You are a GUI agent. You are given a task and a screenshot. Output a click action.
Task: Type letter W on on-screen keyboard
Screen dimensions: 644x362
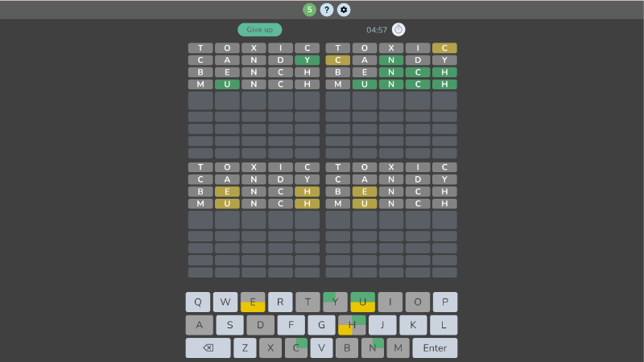(x=225, y=302)
